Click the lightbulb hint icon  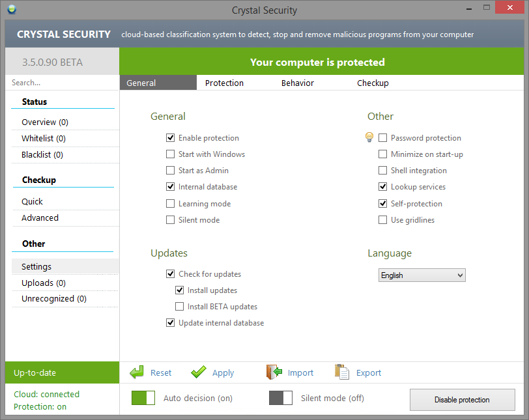(369, 137)
